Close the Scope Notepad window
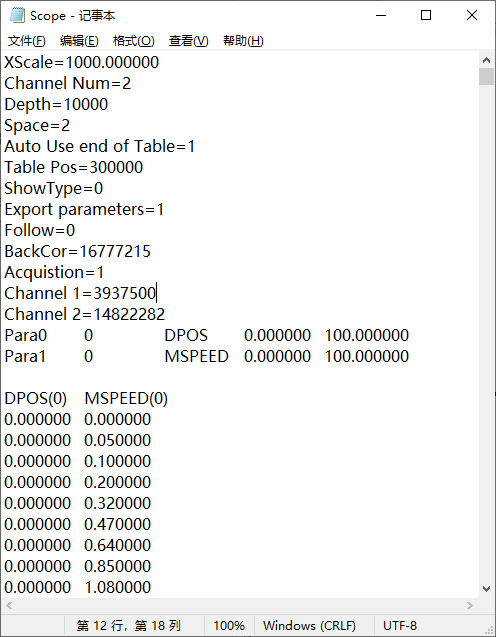This screenshot has width=496, height=637. tap(472, 15)
